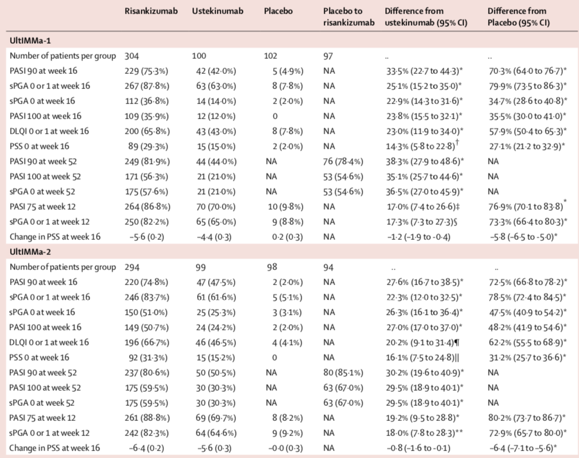
Task: Click the cell "220 (74·8%)"
Action: (x=146, y=282)
